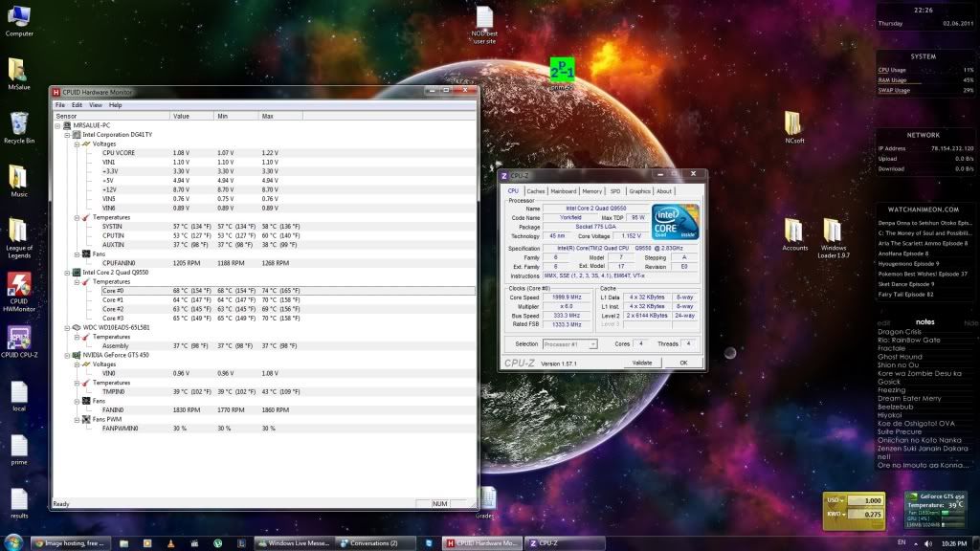Collapse the Intel Core 2 Quad Q9550 node
This screenshot has height=551, width=980.
[x=67, y=273]
